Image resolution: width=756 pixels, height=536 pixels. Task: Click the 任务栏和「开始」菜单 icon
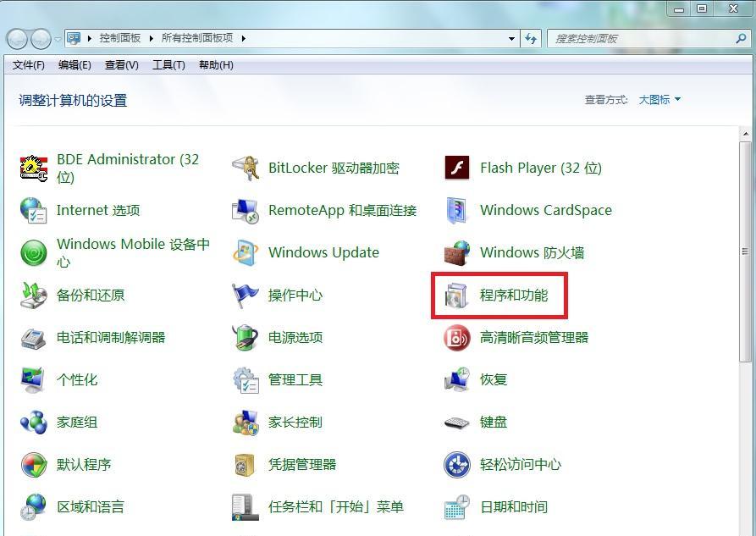[246, 507]
